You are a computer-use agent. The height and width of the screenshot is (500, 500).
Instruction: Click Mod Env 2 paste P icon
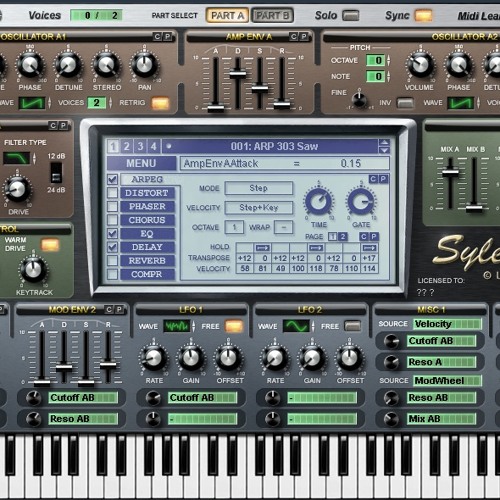point(119,310)
